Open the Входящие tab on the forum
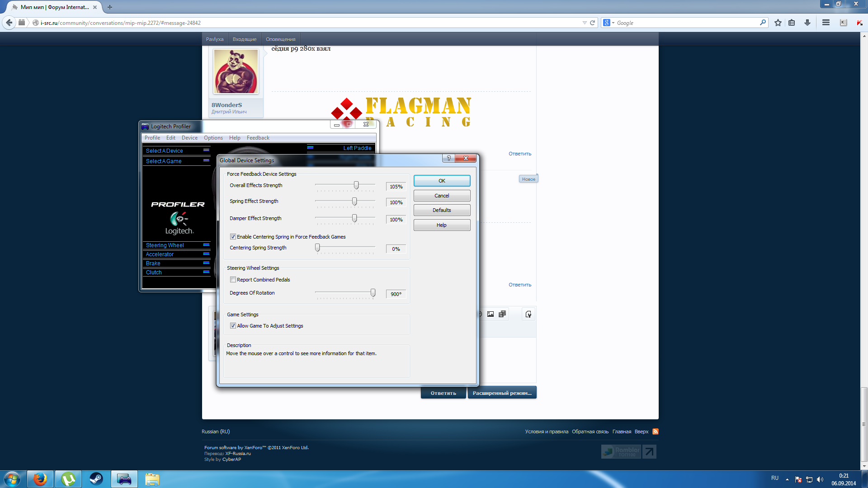868x488 pixels. (244, 39)
